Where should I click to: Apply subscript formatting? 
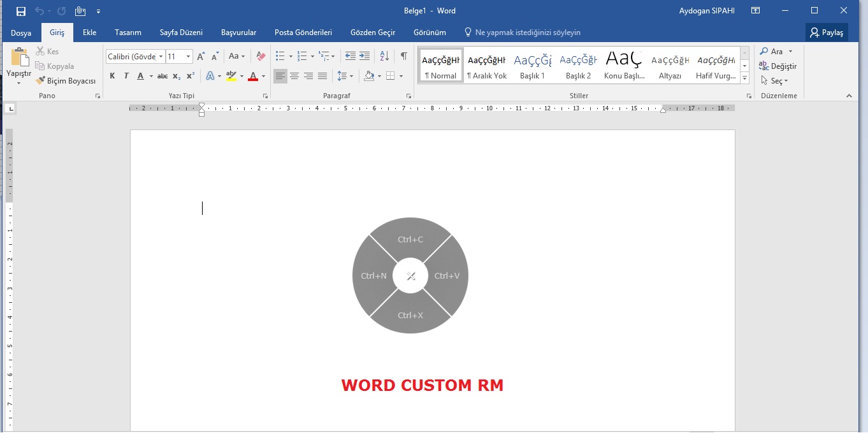coord(177,76)
